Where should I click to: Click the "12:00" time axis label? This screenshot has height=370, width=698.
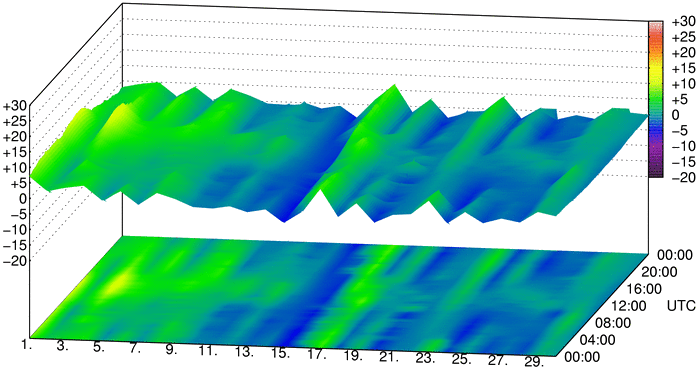[629, 306]
